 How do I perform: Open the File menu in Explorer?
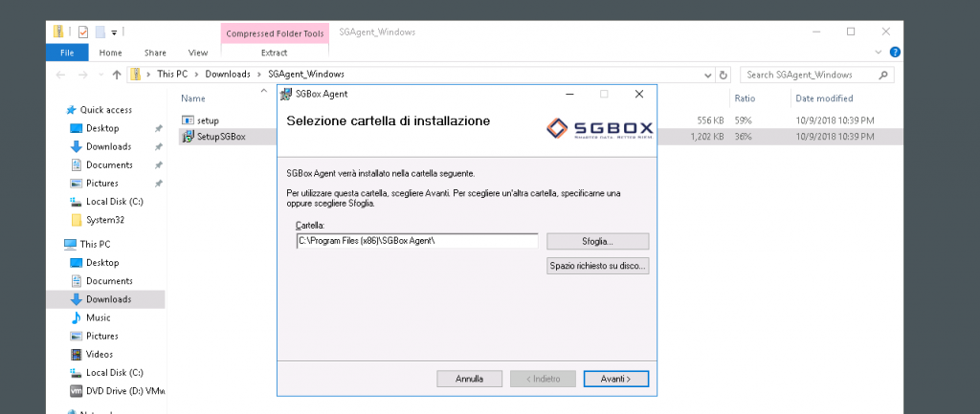67,53
